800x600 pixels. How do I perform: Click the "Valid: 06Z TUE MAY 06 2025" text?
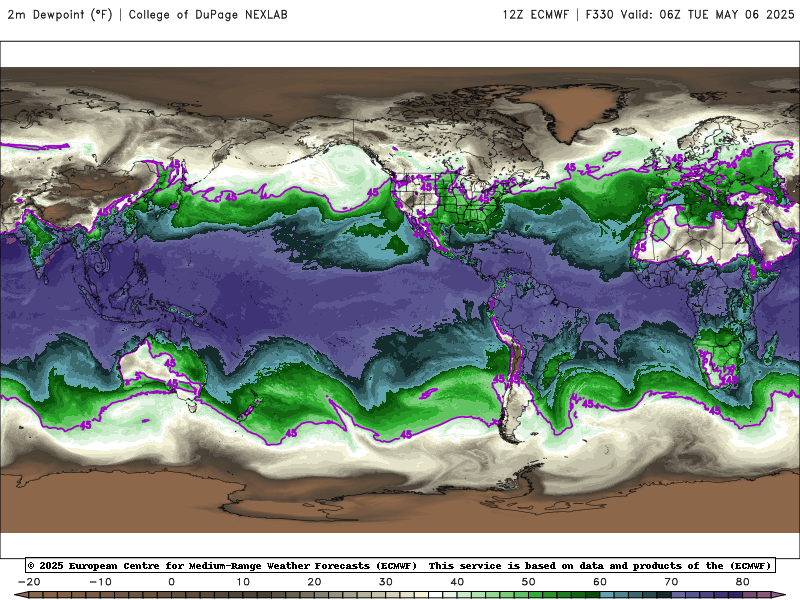click(x=707, y=15)
